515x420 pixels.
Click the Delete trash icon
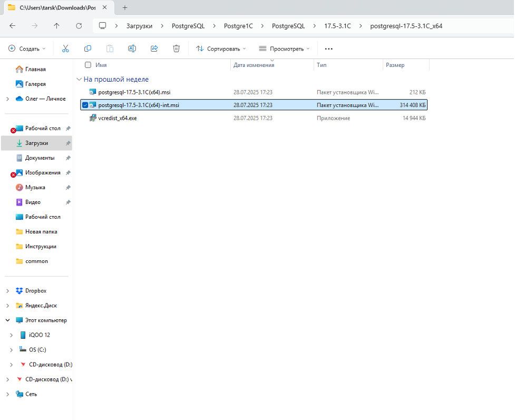177,48
